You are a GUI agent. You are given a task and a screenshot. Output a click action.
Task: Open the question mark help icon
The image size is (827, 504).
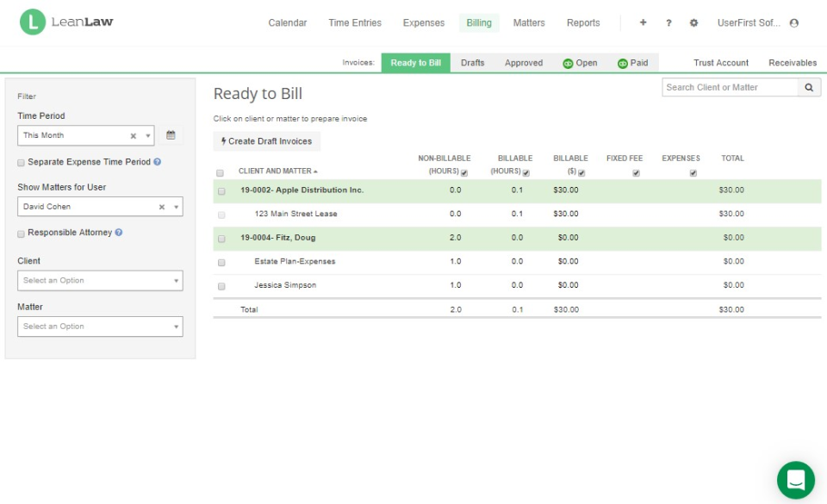tap(668, 22)
